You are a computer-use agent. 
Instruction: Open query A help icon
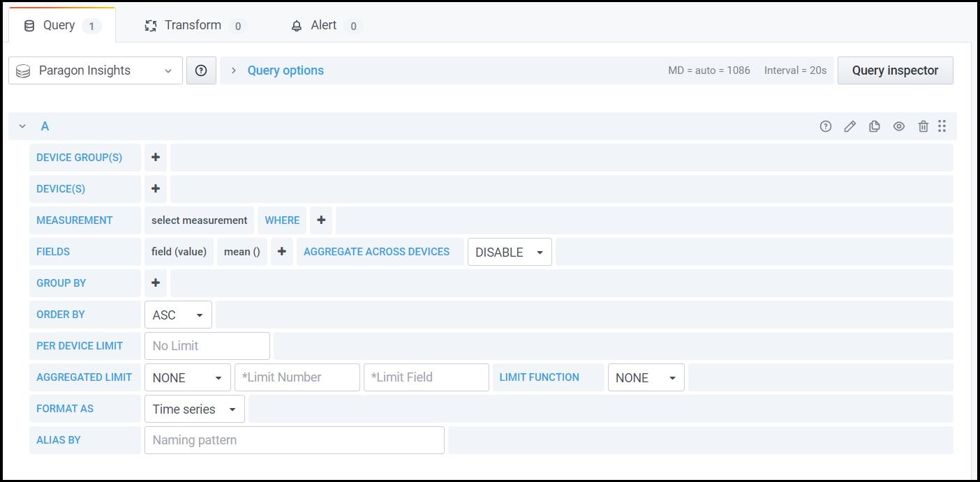pos(826,126)
